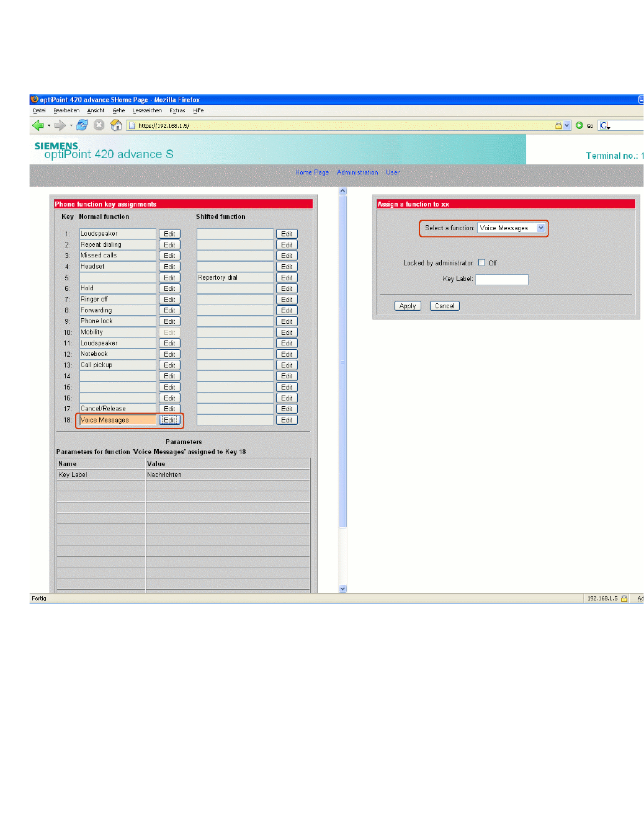
Task: Go to the browser Home icon
Action: (116, 125)
